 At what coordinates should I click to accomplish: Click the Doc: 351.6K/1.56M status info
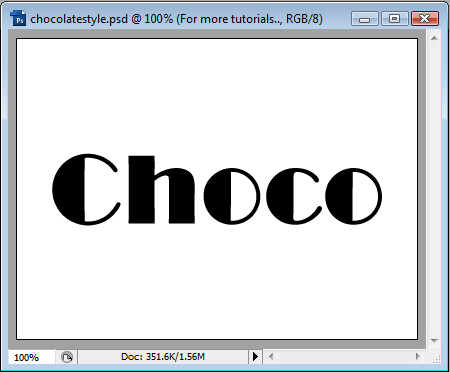[x=163, y=357]
